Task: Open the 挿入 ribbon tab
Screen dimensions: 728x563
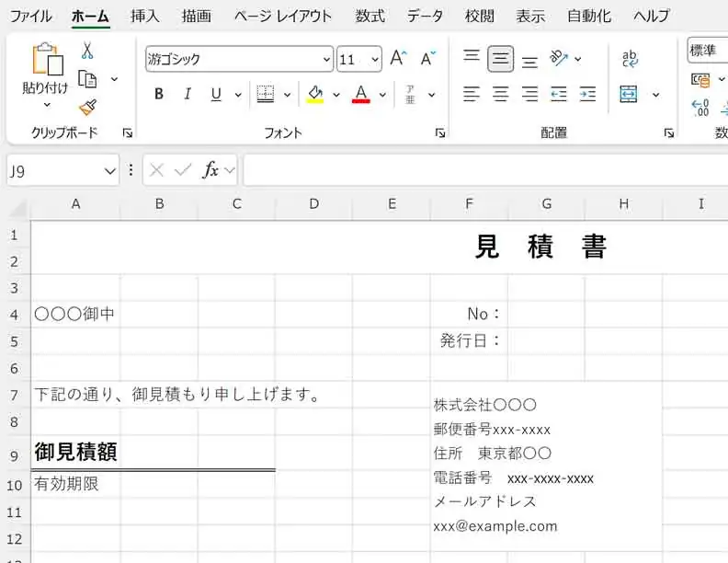Action: [144, 16]
